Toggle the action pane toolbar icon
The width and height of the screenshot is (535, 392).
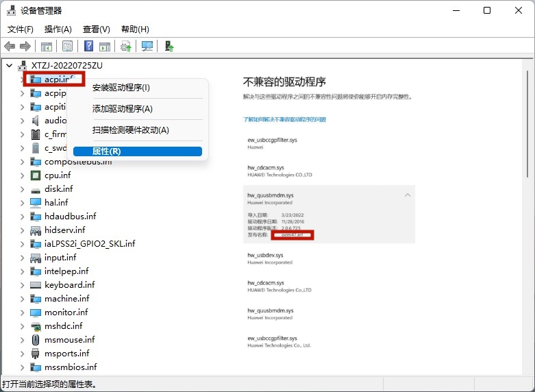(105, 46)
